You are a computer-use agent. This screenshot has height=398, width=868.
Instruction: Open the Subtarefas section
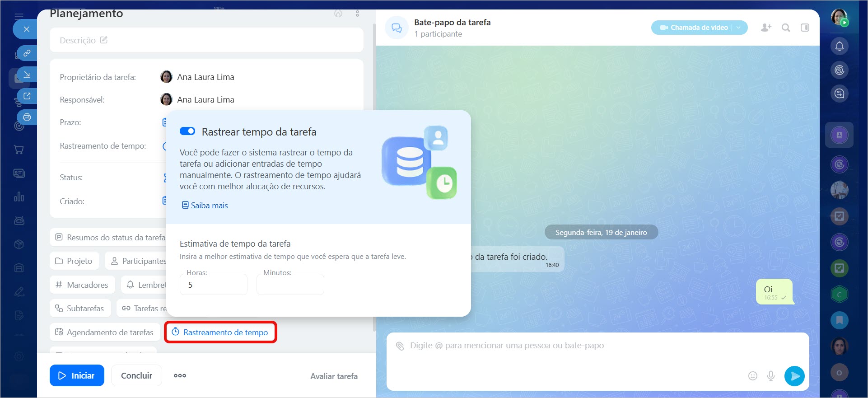(x=80, y=309)
